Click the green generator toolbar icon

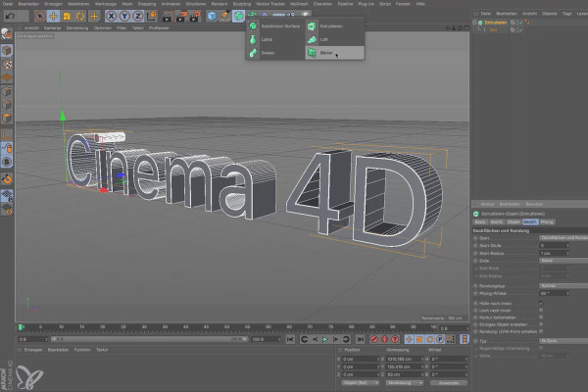pos(238,16)
